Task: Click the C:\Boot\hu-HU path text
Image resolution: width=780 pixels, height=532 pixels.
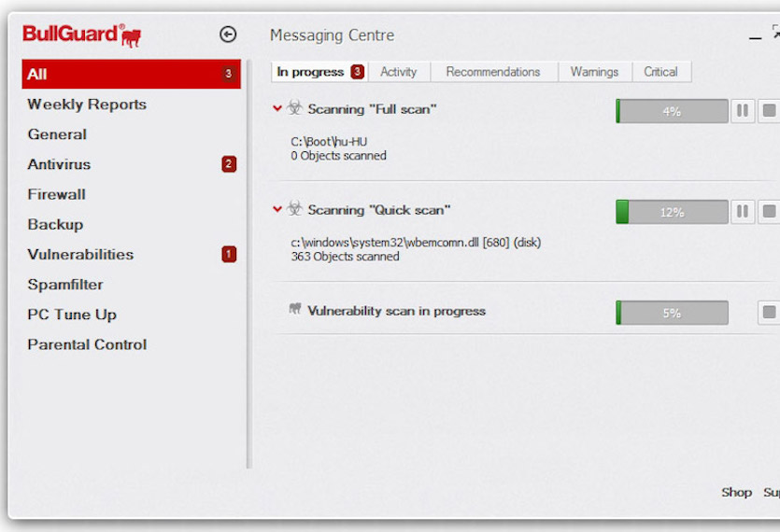Action: (329, 142)
